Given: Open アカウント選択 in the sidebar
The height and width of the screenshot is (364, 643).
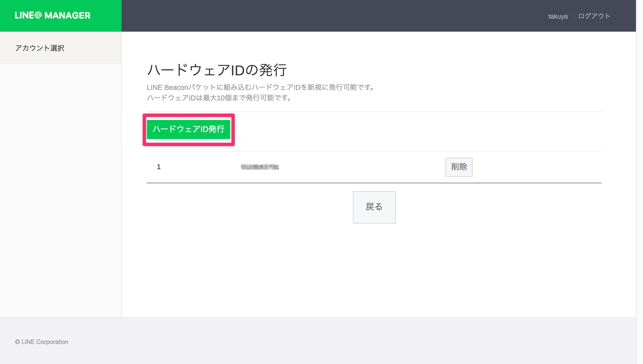Looking at the screenshot, I should tap(40, 48).
